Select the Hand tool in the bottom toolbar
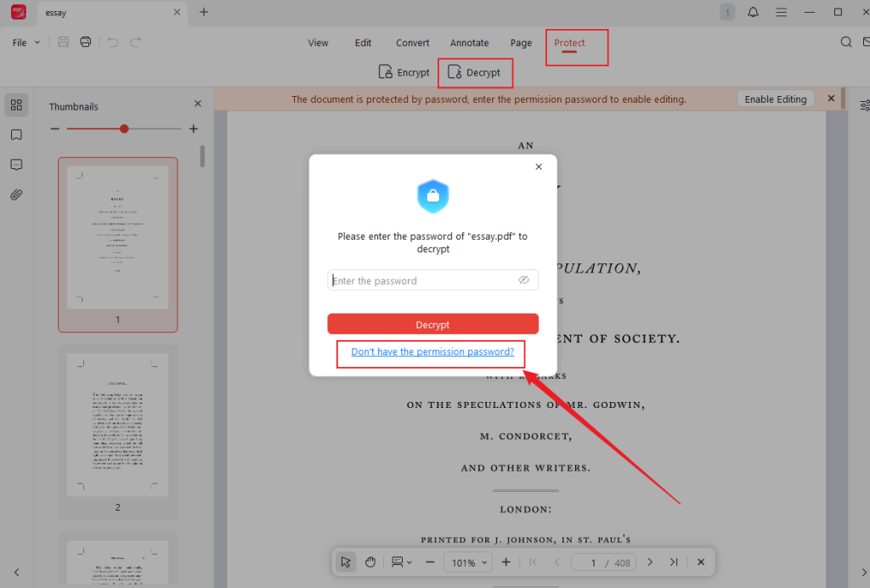Image resolution: width=870 pixels, height=588 pixels. pos(370,562)
